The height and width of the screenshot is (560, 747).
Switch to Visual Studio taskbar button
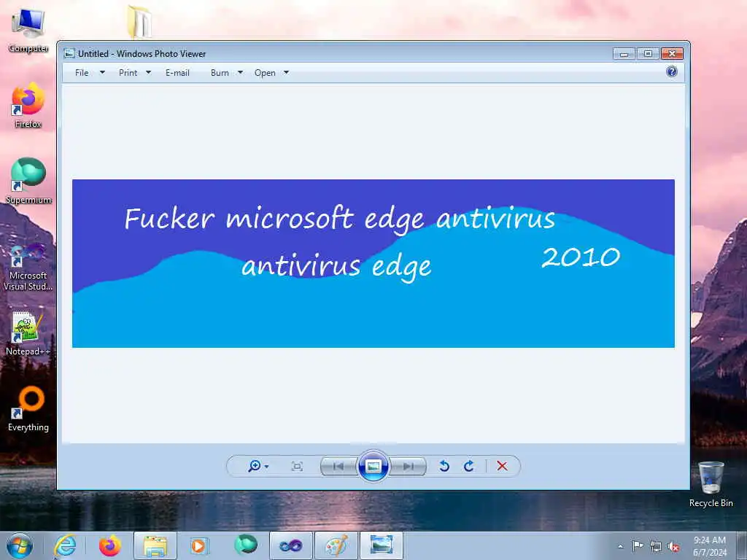coord(290,545)
